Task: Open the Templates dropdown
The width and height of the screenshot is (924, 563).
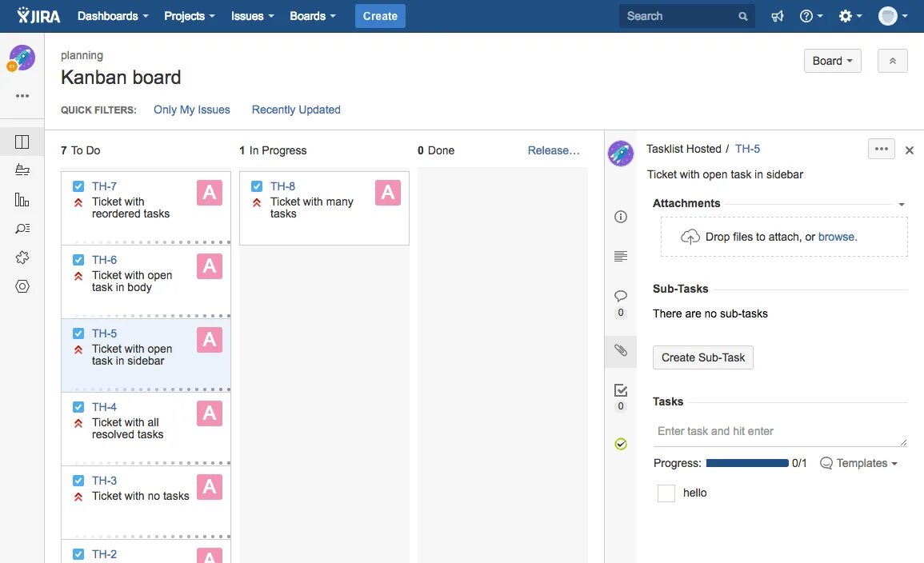Action: pyautogui.click(x=858, y=464)
